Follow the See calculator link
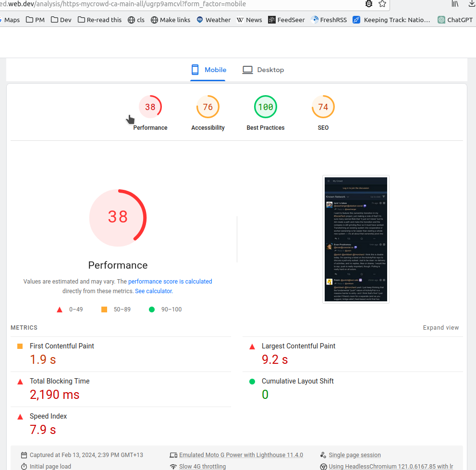The width and height of the screenshot is (476, 470). point(153,291)
